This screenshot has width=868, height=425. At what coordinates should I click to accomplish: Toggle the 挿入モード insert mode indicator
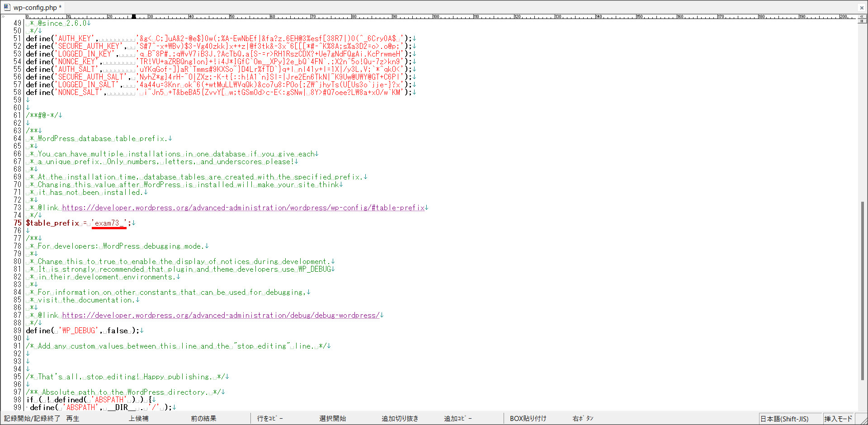(x=838, y=419)
